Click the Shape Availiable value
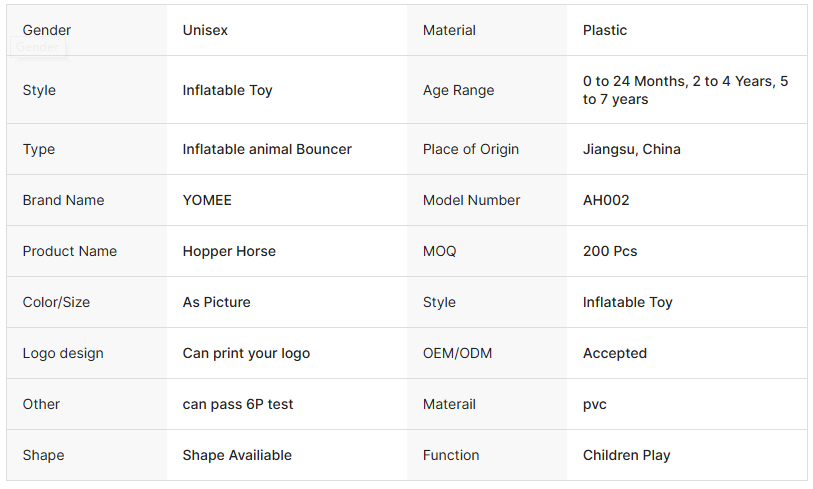813x489 pixels. point(237,455)
